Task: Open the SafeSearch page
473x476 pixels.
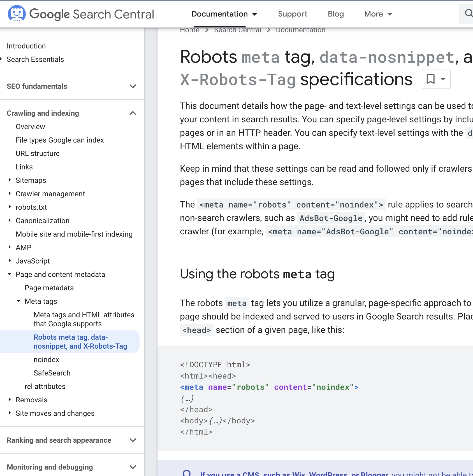Action: pos(52,373)
